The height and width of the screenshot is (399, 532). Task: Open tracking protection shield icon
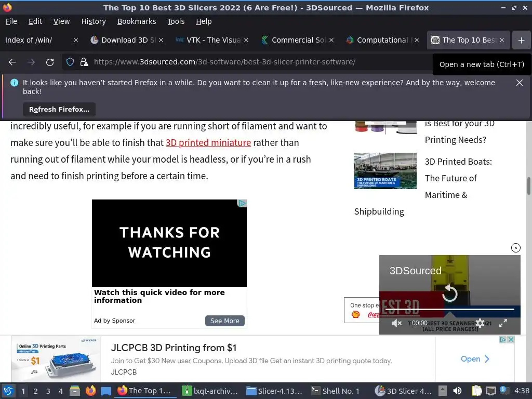click(x=70, y=62)
